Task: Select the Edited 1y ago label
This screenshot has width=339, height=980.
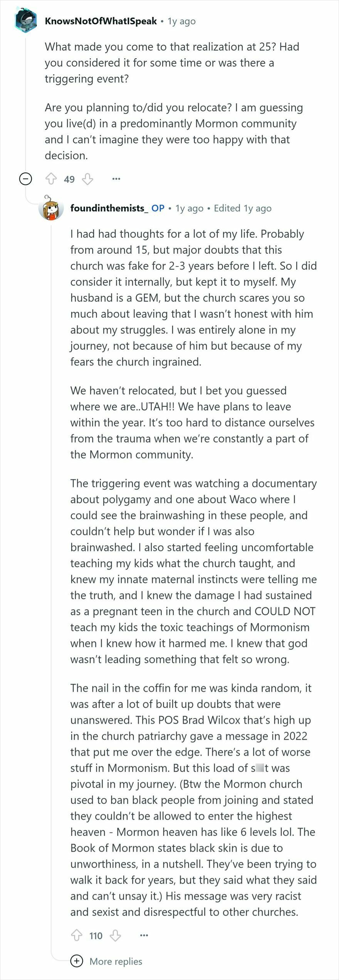Action: [x=243, y=208]
